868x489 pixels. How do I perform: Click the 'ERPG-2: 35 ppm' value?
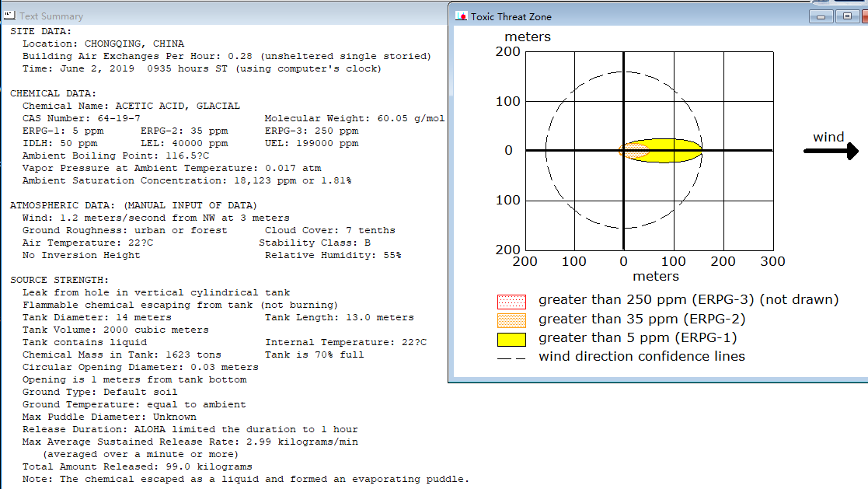coord(184,131)
